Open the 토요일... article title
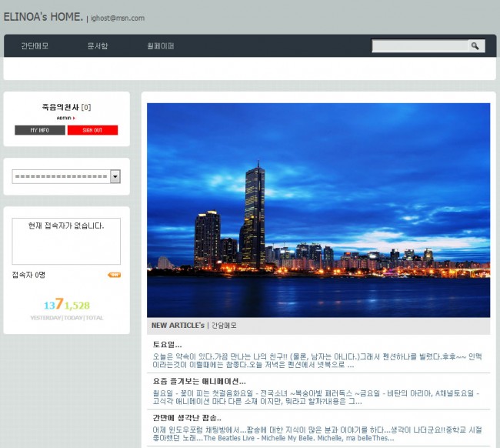The height and width of the screenshot is (448, 500). coord(167,344)
